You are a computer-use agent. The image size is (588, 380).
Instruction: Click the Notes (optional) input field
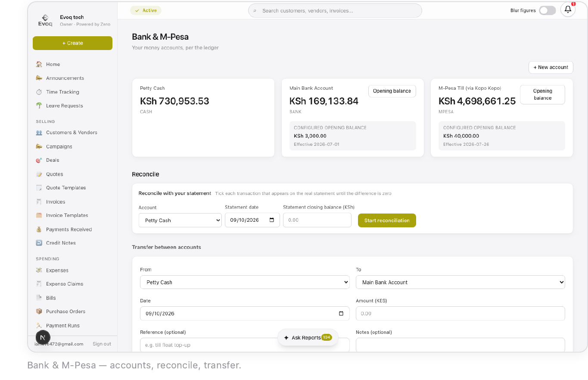(460, 345)
